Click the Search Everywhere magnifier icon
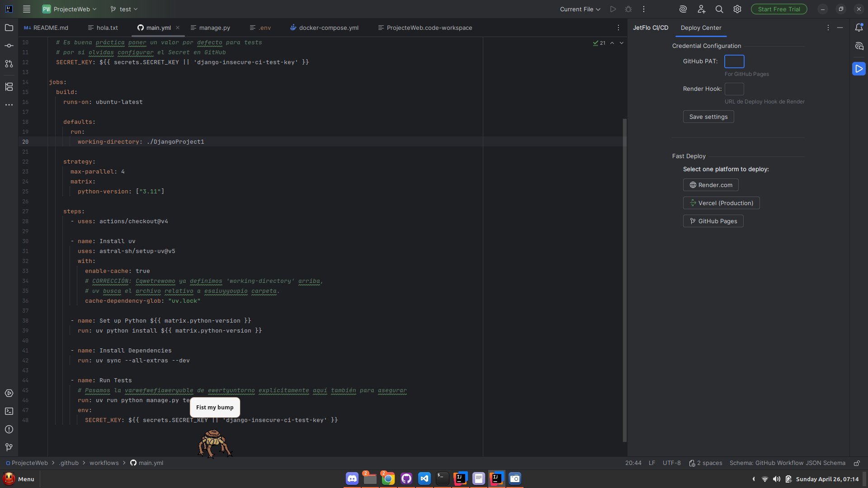Image resolution: width=868 pixels, height=488 pixels. (x=719, y=9)
